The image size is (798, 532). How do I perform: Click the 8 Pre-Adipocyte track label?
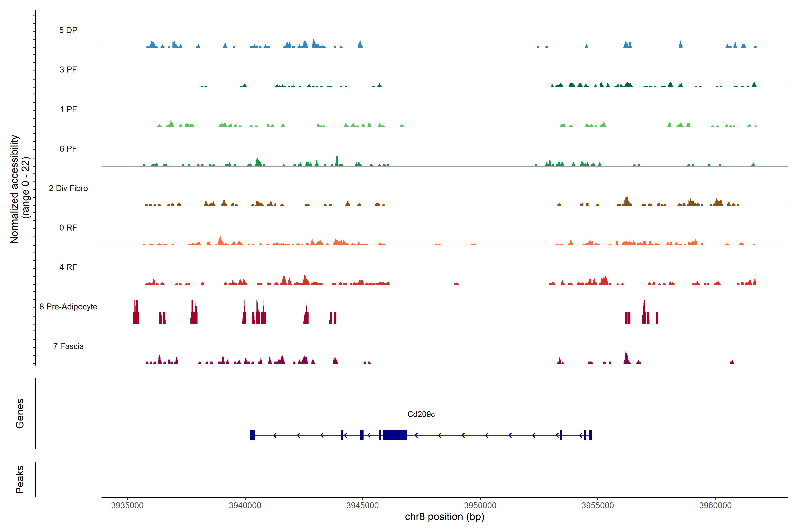click(x=68, y=307)
